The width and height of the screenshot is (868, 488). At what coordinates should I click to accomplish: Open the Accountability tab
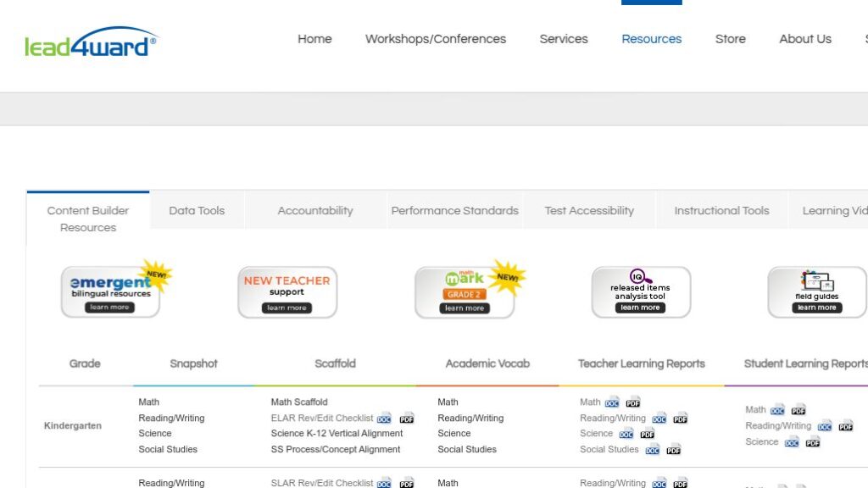coord(314,210)
